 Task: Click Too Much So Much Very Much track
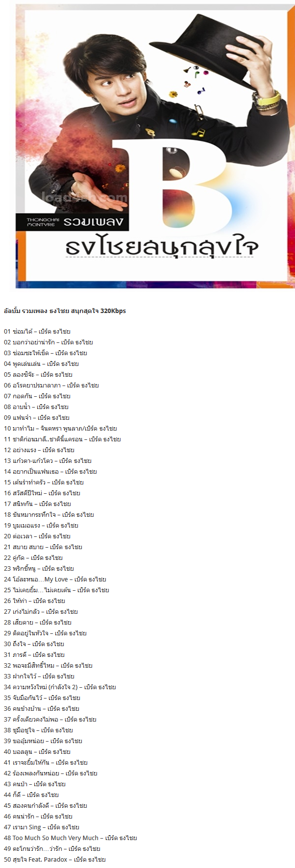70,838
